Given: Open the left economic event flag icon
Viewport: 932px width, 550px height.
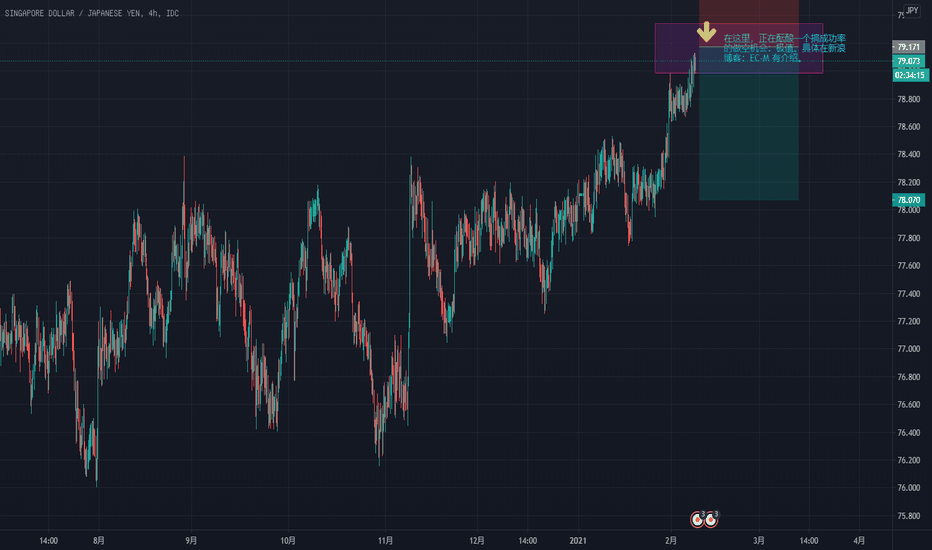Looking at the screenshot, I should [697, 520].
